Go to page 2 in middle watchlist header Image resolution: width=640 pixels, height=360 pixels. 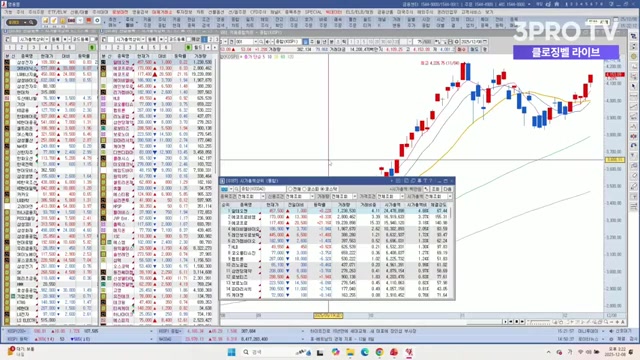pyautogui.click(x=211, y=39)
